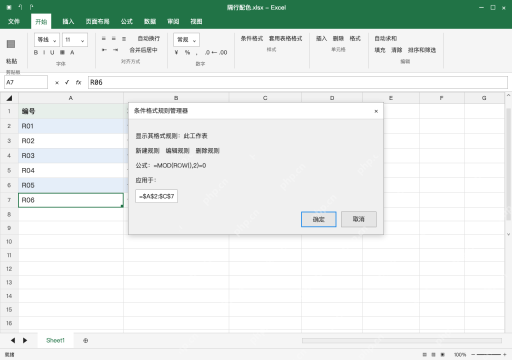Click the Paste (粘贴) clipboard icon
Screen dimensions: 512x360
tap(11, 44)
